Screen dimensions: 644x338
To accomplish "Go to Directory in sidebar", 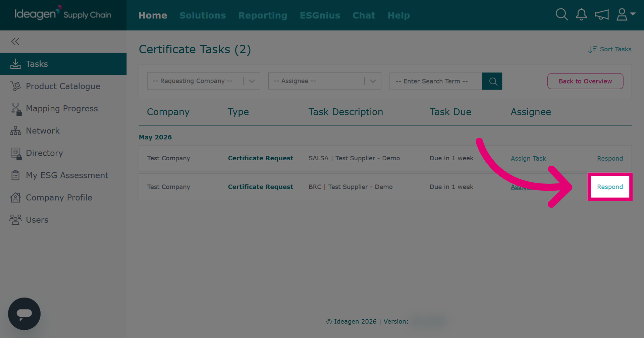I will [63, 153].
